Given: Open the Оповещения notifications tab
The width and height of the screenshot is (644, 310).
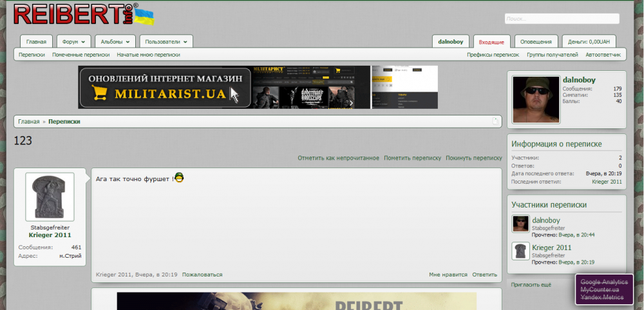Looking at the screenshot, I should [536, 41].
